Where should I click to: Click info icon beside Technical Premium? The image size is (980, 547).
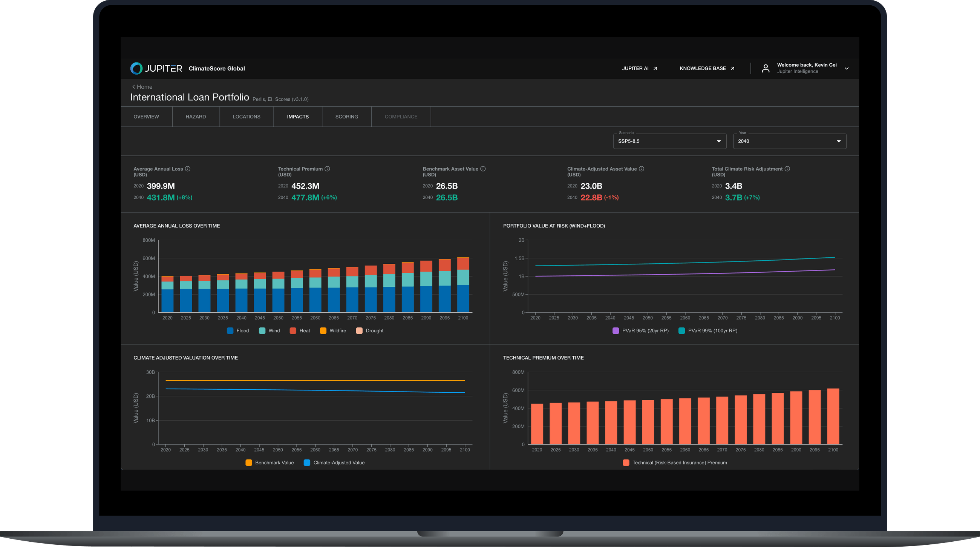tap(327, 169)
